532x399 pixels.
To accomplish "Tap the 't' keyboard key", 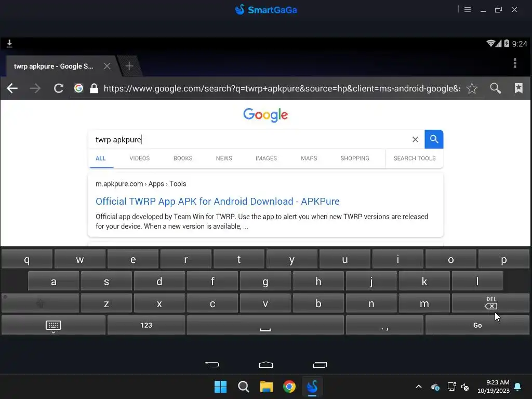I will click(239, 259).
